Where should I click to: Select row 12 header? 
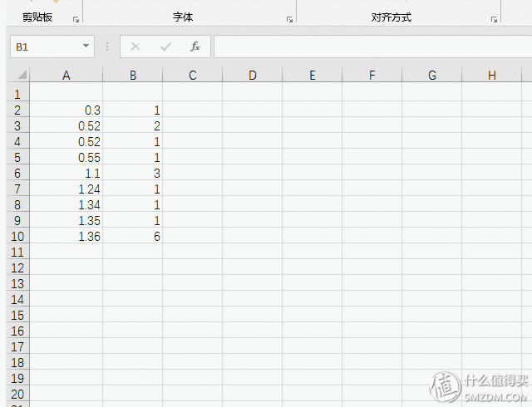pyautogui.click(x=18, y=267)
